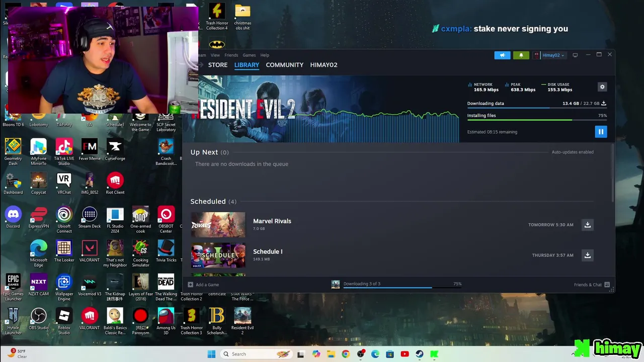
Task: Click the Scheduled (4) section header
Action: [x=213, y=202]
